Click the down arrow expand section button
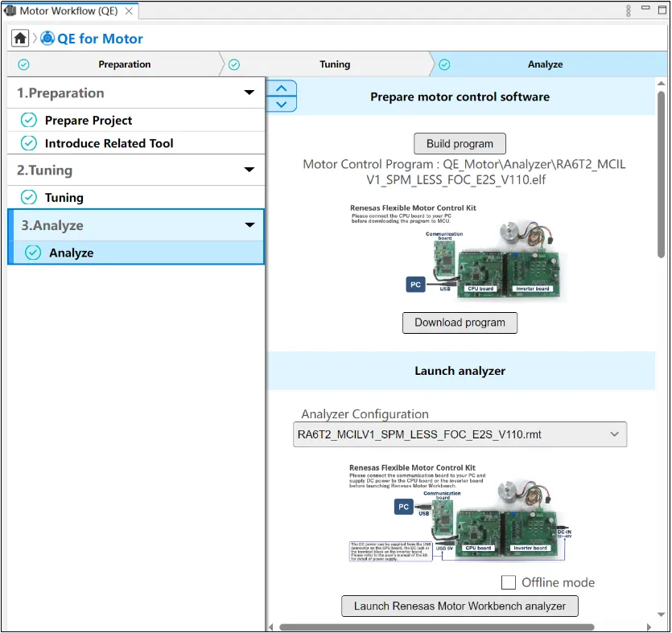The image size is (672, 633). point(281,104)
